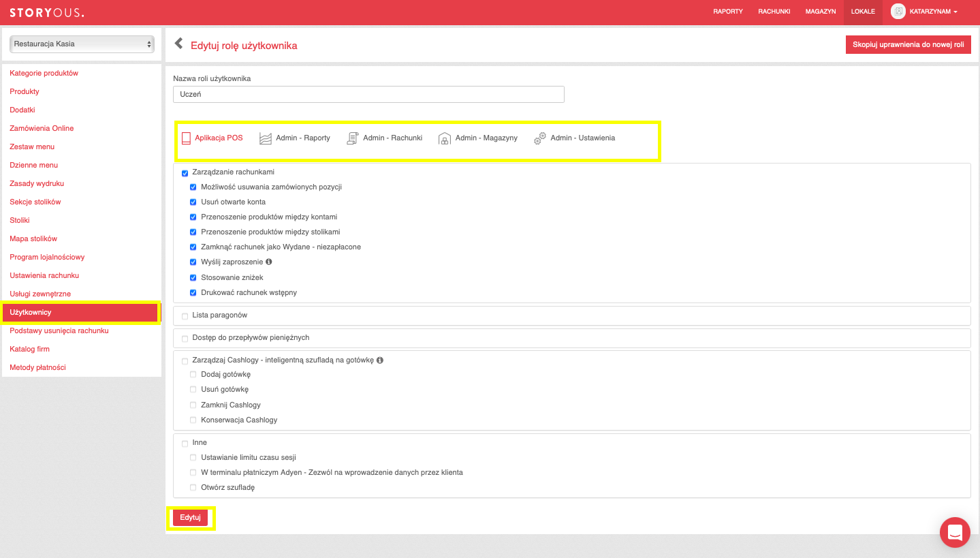
Task: Toggle Zamknąć rachunek jako Wydane checkbox
Action: click(193, 247)
